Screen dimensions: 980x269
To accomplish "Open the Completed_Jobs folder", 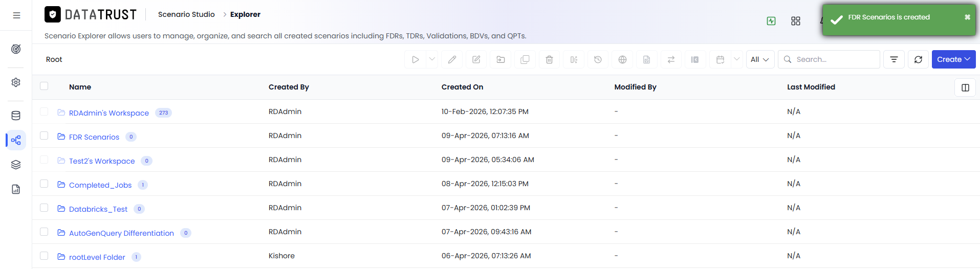I will tap(100, 185).
